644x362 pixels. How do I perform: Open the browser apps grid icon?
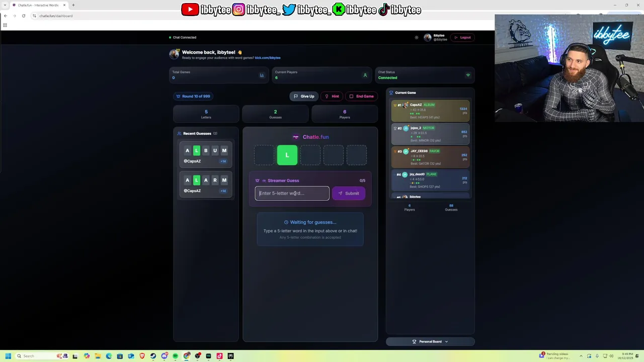coord(5,25)
